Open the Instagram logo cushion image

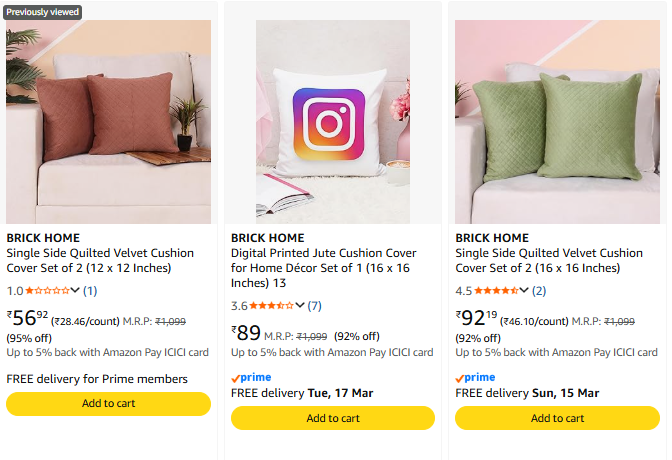[333, 122]
